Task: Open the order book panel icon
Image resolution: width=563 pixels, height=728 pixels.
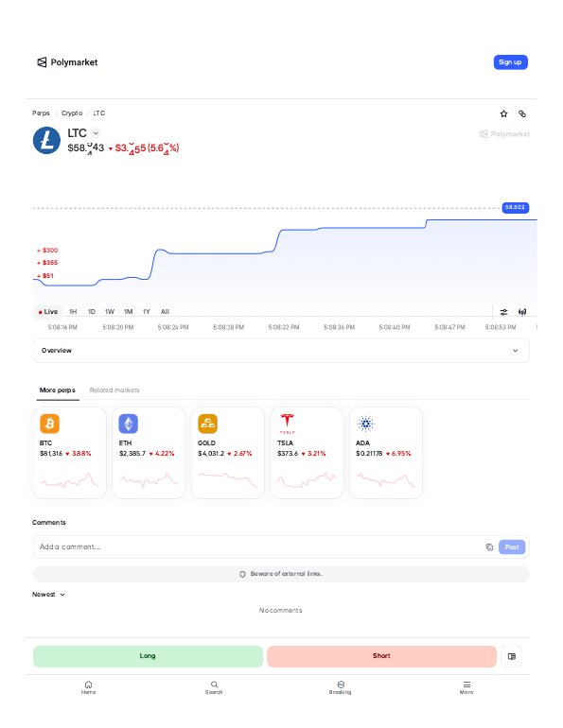Action: pyautogui.click(x=512, y=656)
